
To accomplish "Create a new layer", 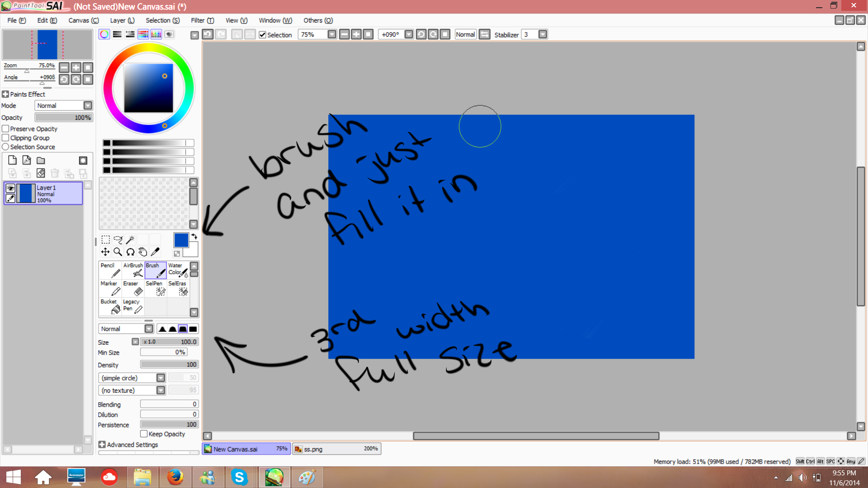I will 13,160.
